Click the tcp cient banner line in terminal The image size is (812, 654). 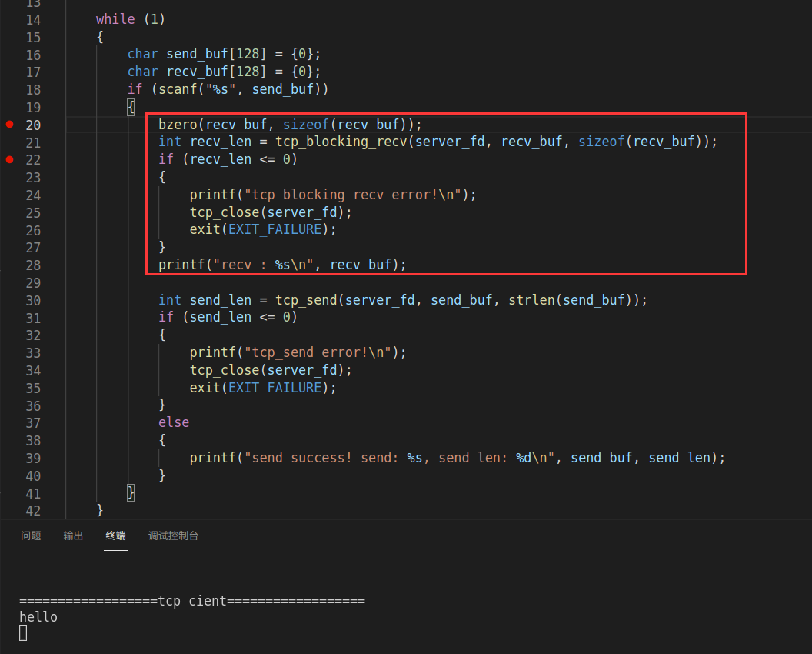click(192, 601)
